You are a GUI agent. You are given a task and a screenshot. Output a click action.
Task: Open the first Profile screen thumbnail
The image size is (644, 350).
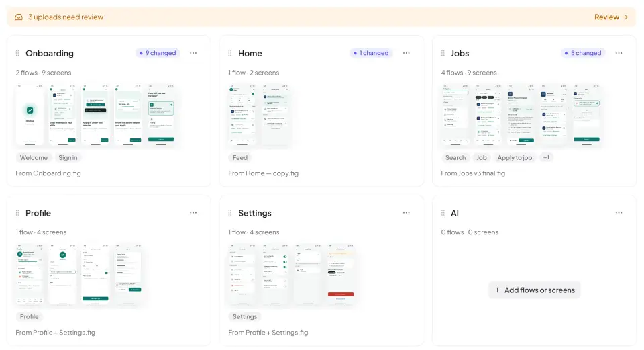pyautogui.click(x=30, y=275)
